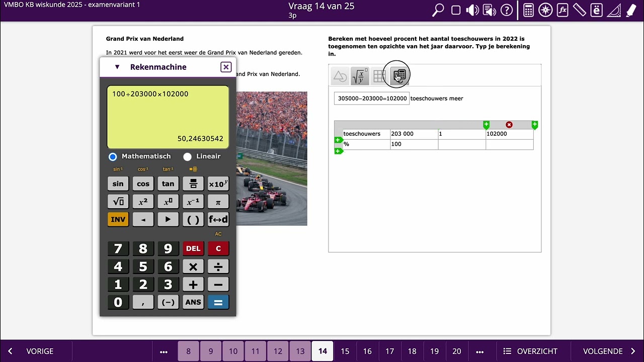
Task: Click the sin key
Action: click(x=118, y=184)
